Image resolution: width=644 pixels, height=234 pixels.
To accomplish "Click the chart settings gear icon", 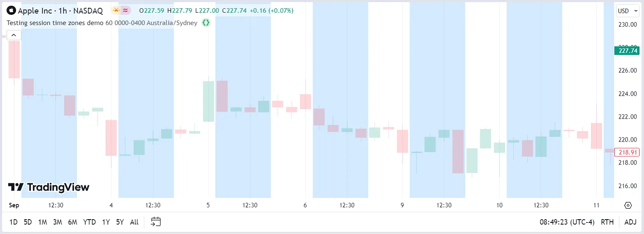I will click(x=628, y=205).
